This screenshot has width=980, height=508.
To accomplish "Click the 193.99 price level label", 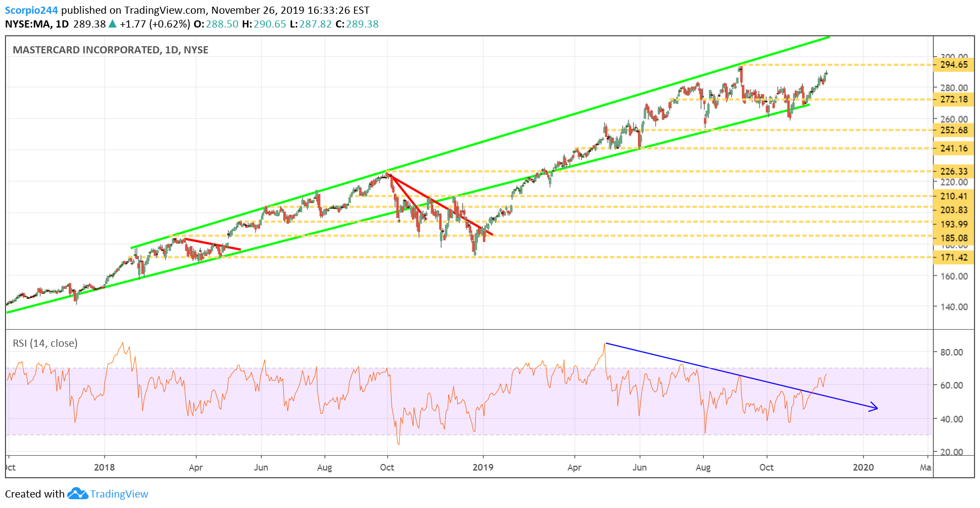I will pos(954,225).
